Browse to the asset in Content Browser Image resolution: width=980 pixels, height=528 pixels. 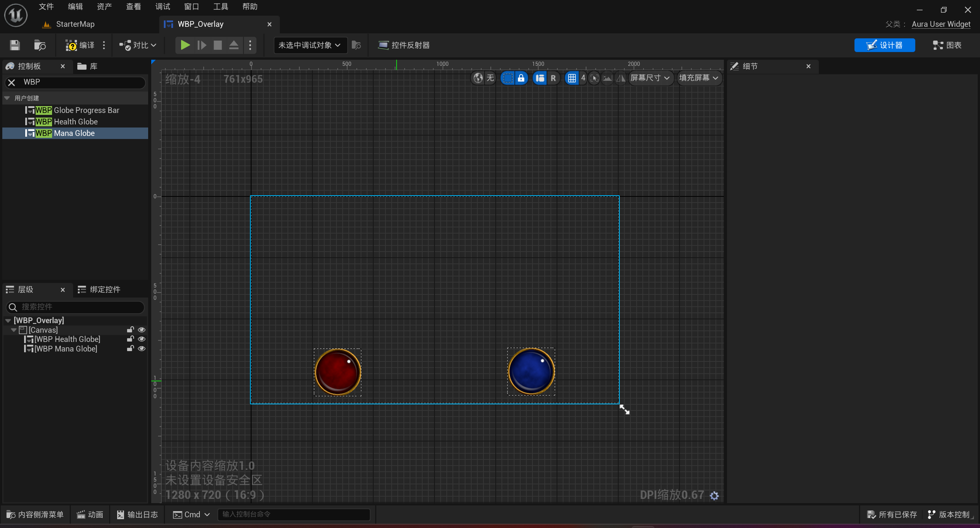point(40,45)
